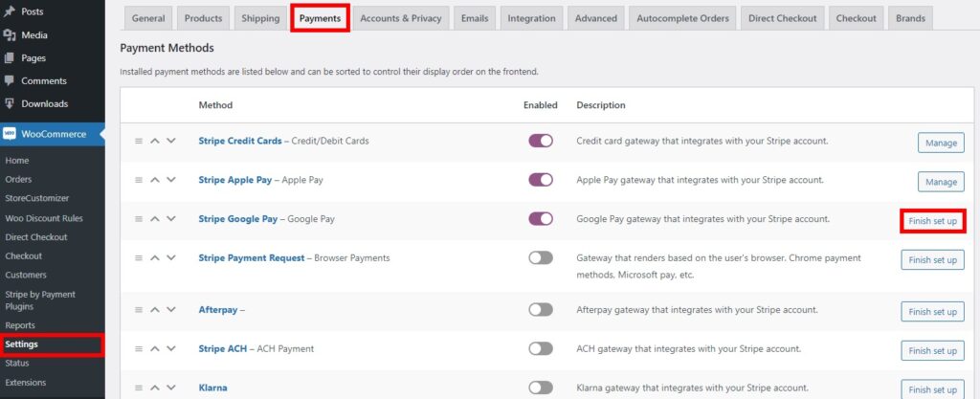This screenshot has width=980, height=399.
Task: Click the Downloads icon in sidebar
Action: click(x=10, y=103)
